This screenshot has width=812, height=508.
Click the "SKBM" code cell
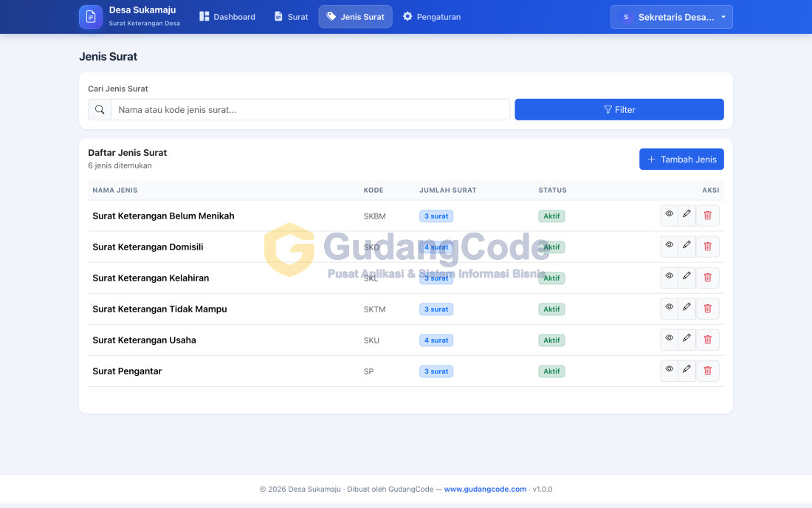tap(374, 216)
